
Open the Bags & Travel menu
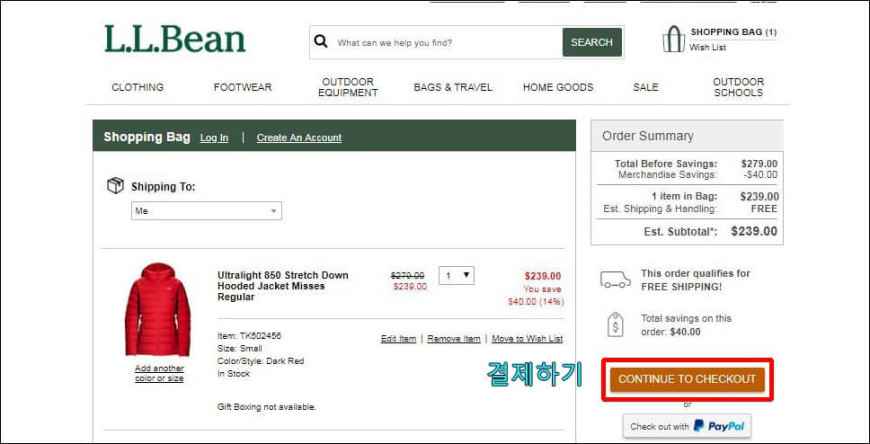453,87
